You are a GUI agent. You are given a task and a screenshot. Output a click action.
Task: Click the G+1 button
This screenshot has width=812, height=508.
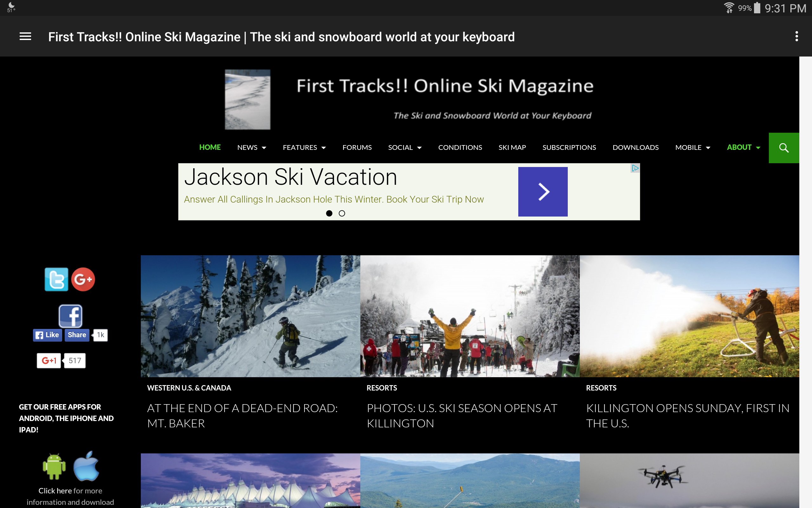click(x=49, y=360)
